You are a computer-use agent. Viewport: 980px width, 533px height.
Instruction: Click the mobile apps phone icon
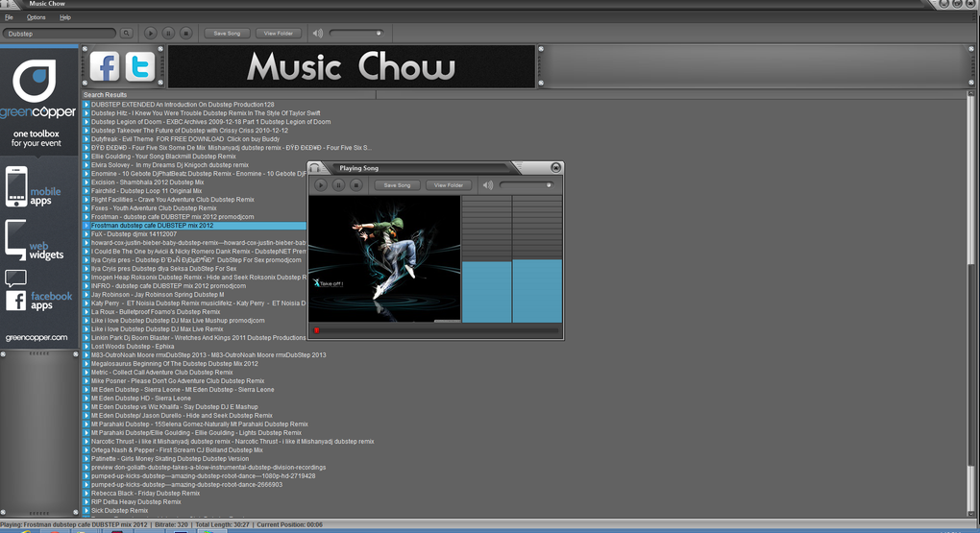tap(16, 186)
